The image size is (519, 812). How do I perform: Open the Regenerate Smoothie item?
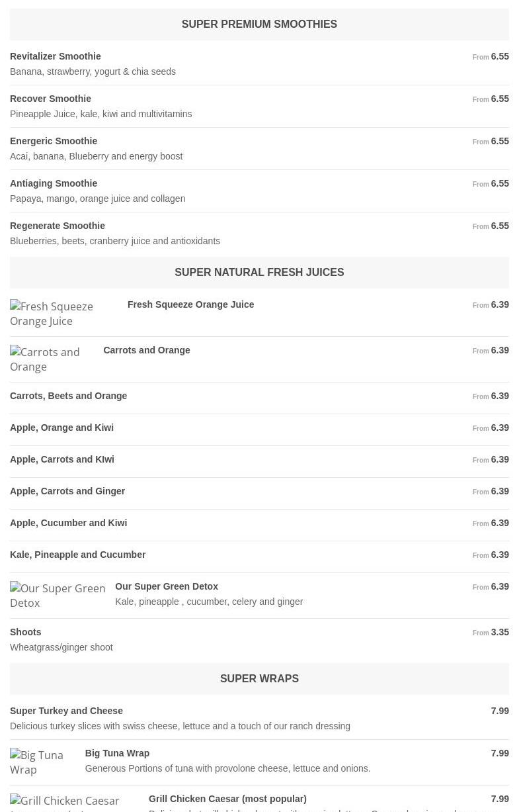tap(58, 226)
